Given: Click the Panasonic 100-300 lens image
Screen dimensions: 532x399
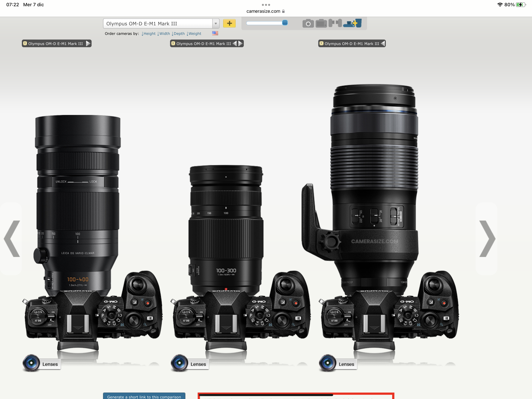Looking at the screenshot, I should 226,230.
